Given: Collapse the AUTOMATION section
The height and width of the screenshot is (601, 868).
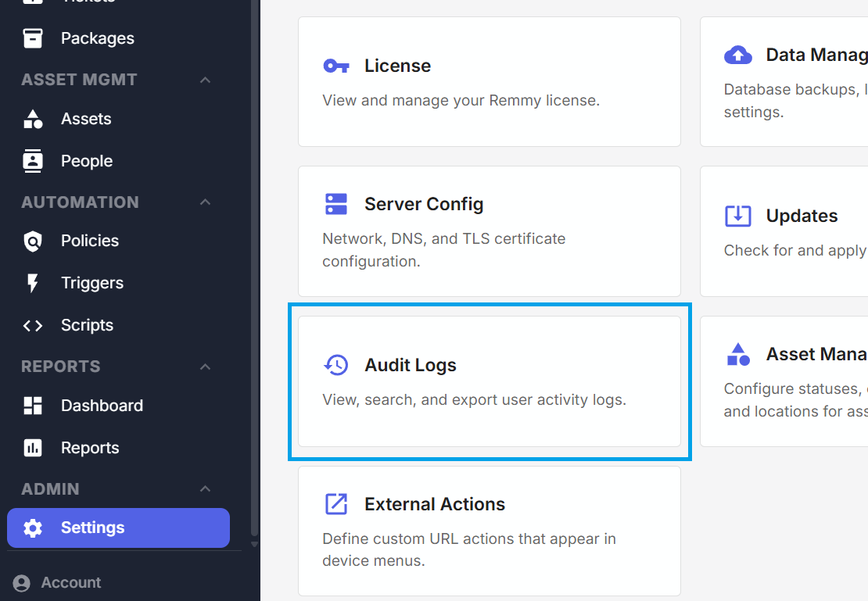Looking at the screenshot, I should 205,202.
